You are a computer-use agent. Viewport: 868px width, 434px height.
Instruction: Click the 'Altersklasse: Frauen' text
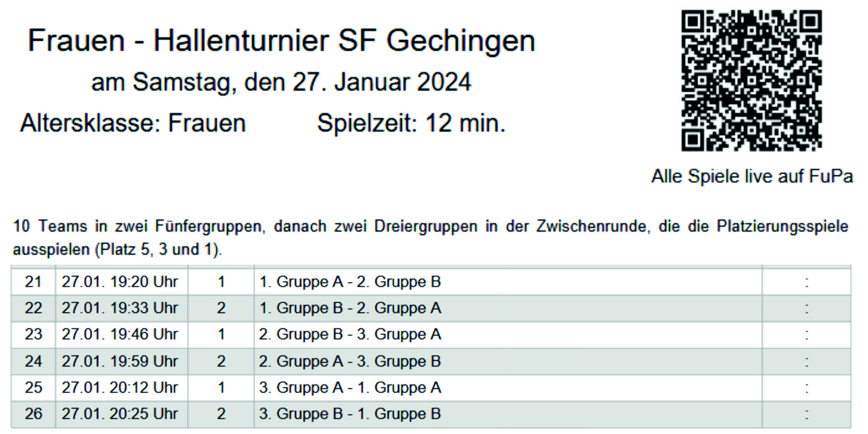tap(133, 123)
